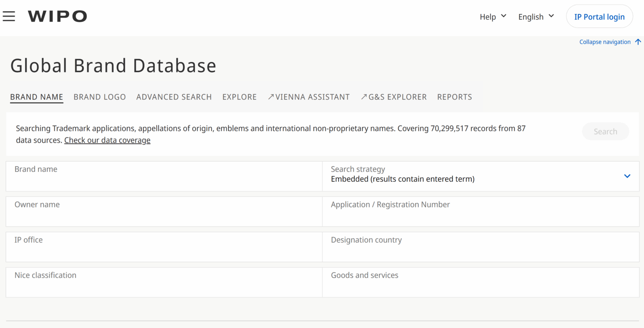Expand the Help dropdown
This screenshot has height=328, width=644.
tap(493, 17)
